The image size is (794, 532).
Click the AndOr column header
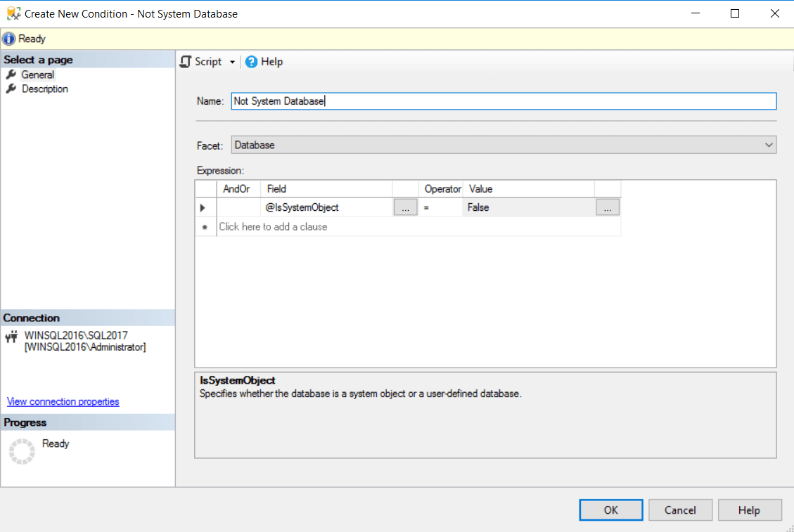(238, 189)
